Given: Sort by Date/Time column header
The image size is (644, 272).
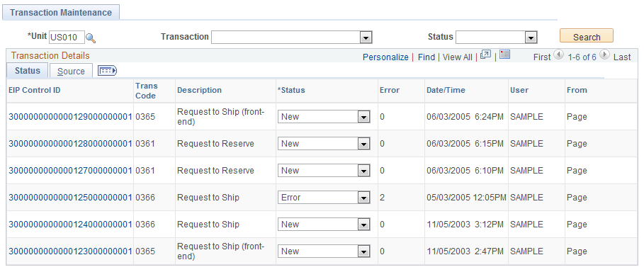Looking at the screenshot, I should click(x=446, y=90).
